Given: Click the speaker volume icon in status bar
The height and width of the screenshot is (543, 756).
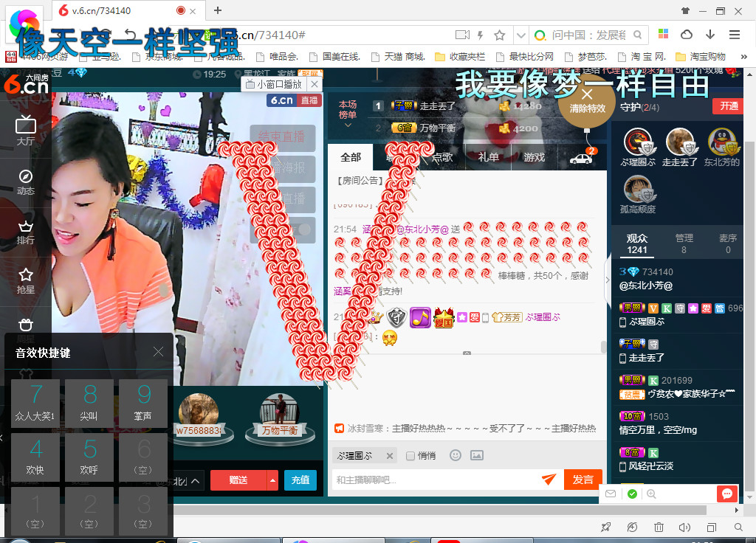Looking at the screenshot, I should [x=684, y=528].
